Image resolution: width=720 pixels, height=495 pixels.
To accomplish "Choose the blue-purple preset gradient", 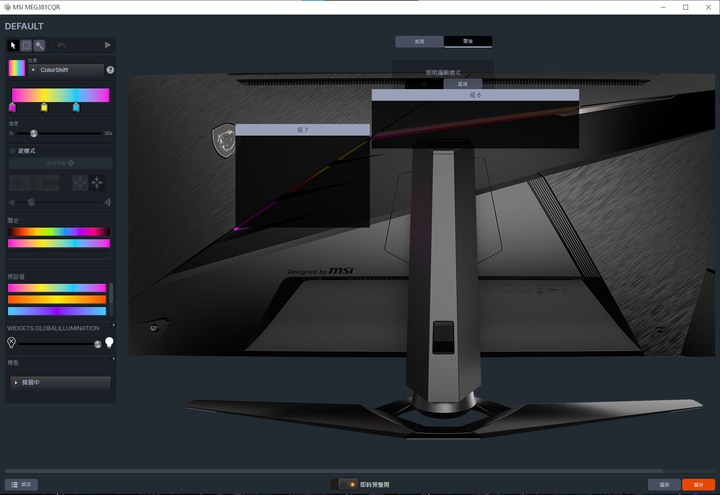I will (57, 311).
